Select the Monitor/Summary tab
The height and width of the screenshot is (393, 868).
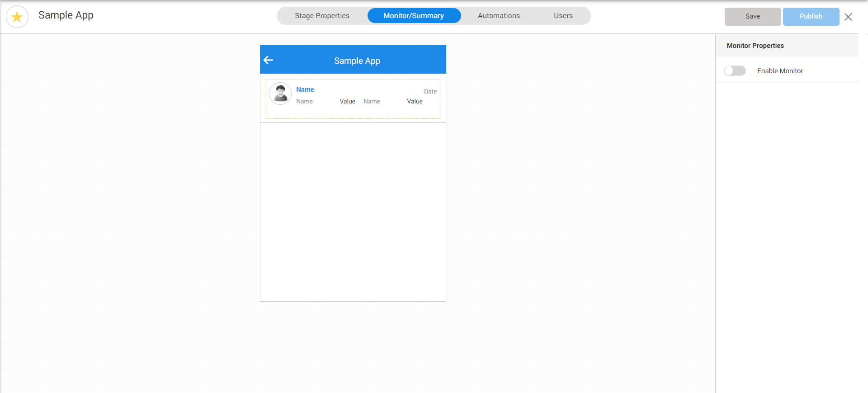(414, 16)
